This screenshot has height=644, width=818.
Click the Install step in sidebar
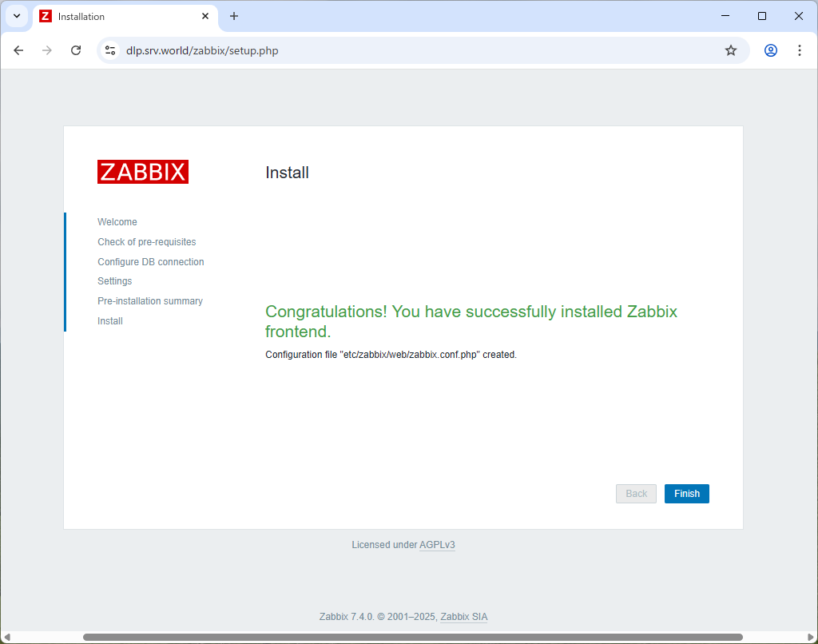coord(110,321)
